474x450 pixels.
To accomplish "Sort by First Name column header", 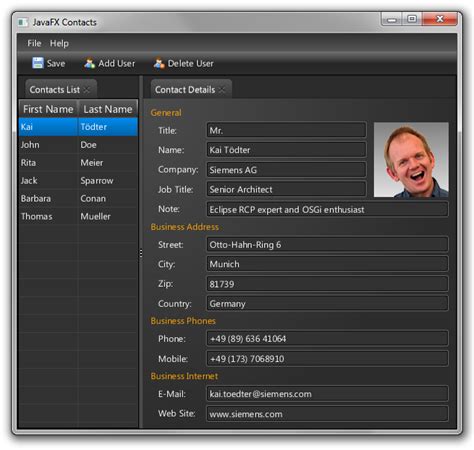I will (48, 109).
